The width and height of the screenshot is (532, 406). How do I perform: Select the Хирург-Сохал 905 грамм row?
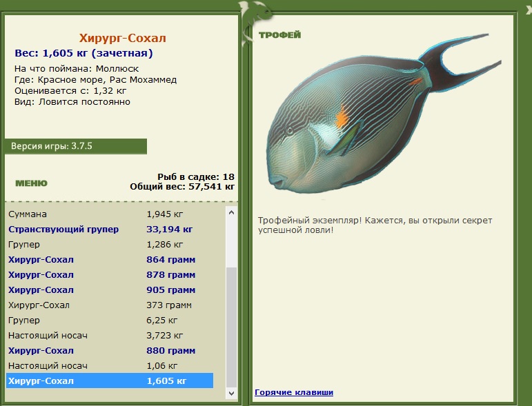[x=110, y=290]
